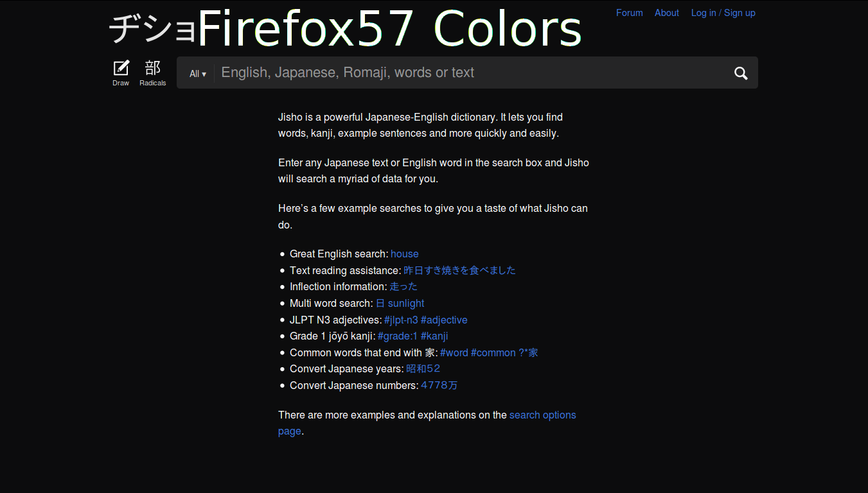The height and width of the screenshot is (493, 868).
Task: Open the Forum page
Action: pos(629,13)
